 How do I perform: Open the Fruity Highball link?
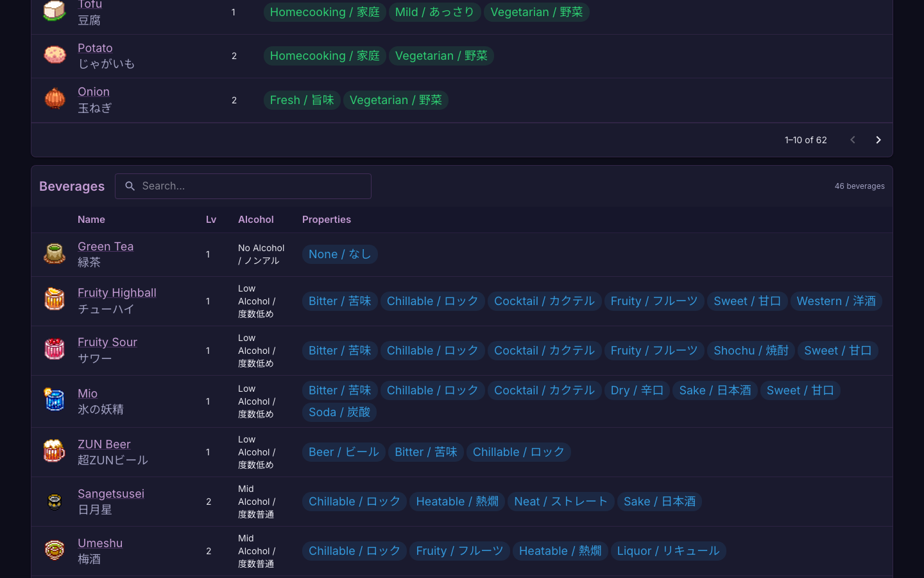[x=117, y=293]
